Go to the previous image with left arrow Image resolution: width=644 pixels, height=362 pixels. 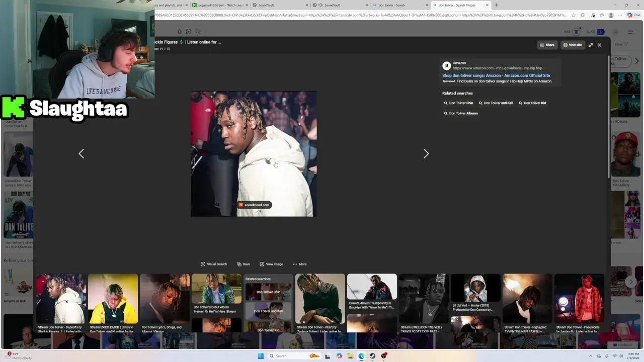(82, 154)
